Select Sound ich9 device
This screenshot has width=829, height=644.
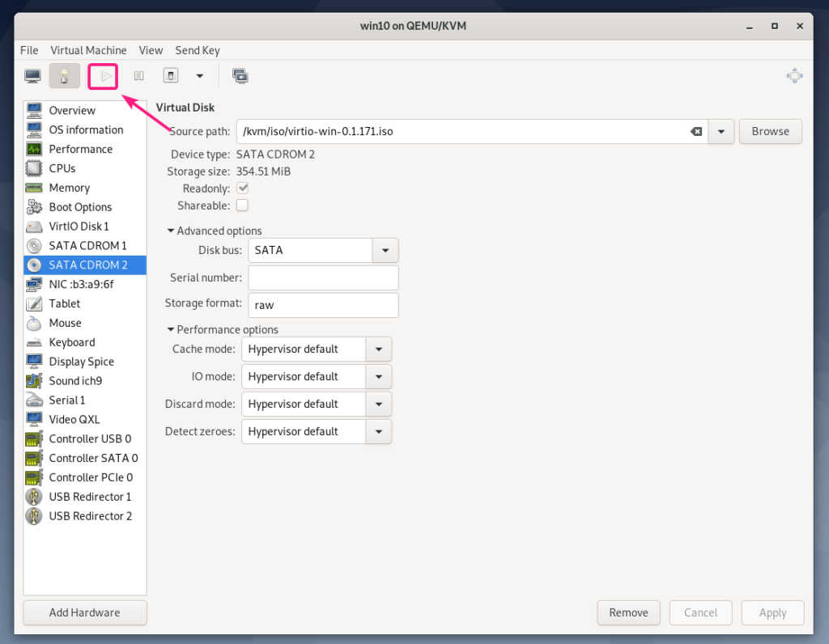(x=84, y=381)
